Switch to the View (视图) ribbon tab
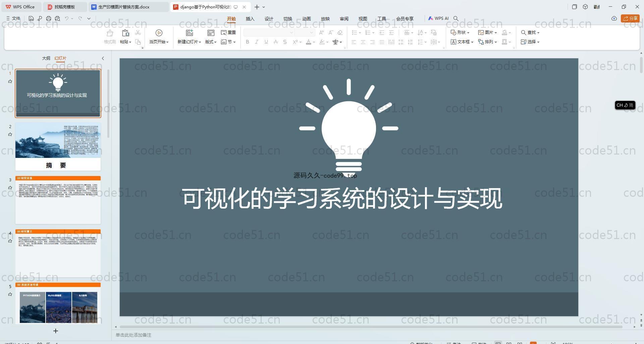Viewport: 644px width, 344px height. coord(363,19)
